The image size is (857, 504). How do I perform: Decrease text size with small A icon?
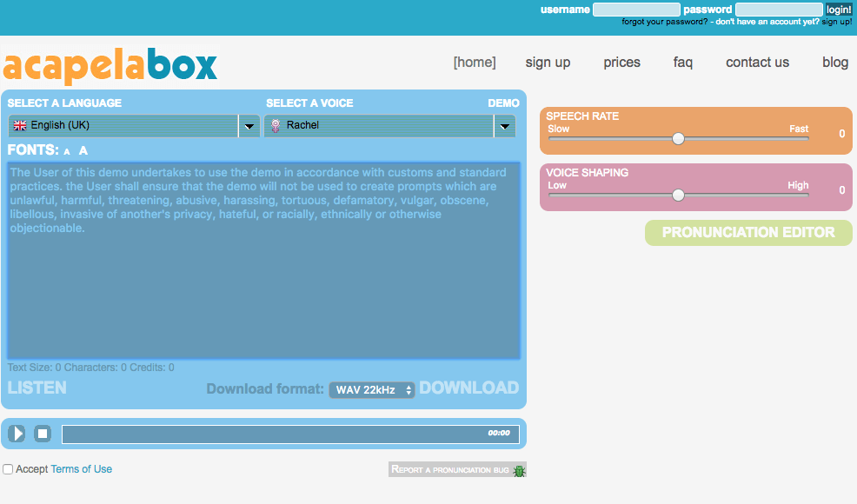[67, 151]
